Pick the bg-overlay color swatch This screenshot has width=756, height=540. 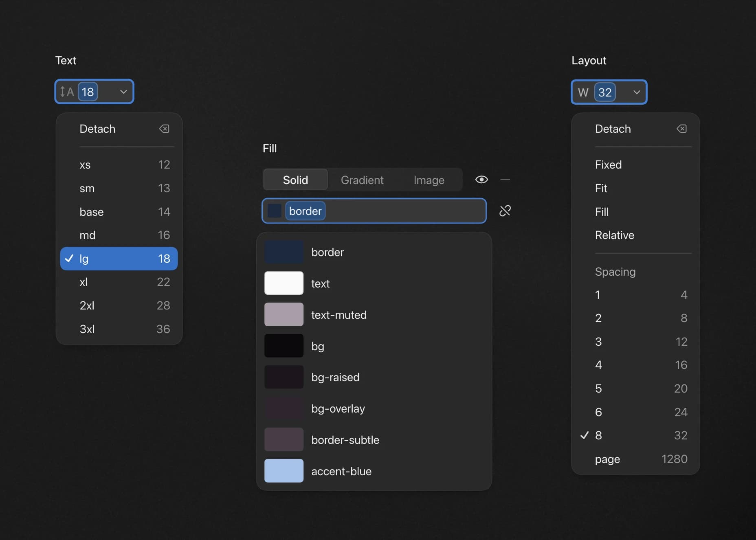click(x=284, y=408)
